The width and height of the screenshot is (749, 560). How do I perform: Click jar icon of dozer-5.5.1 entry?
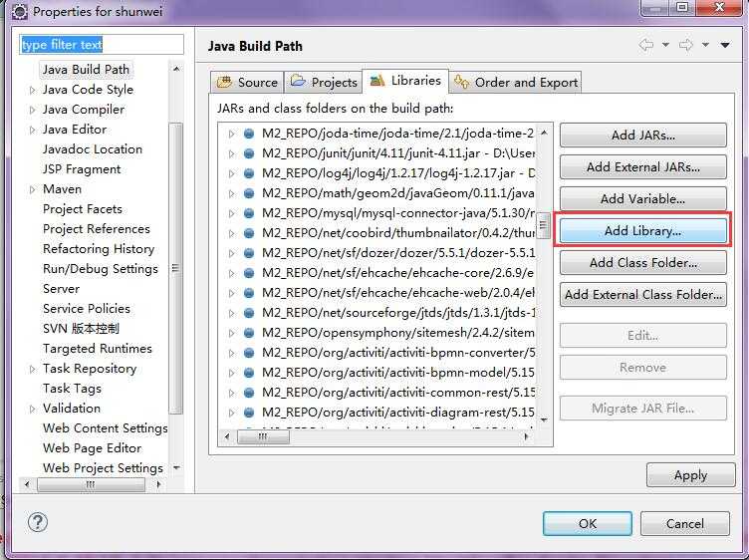point(249,253)
